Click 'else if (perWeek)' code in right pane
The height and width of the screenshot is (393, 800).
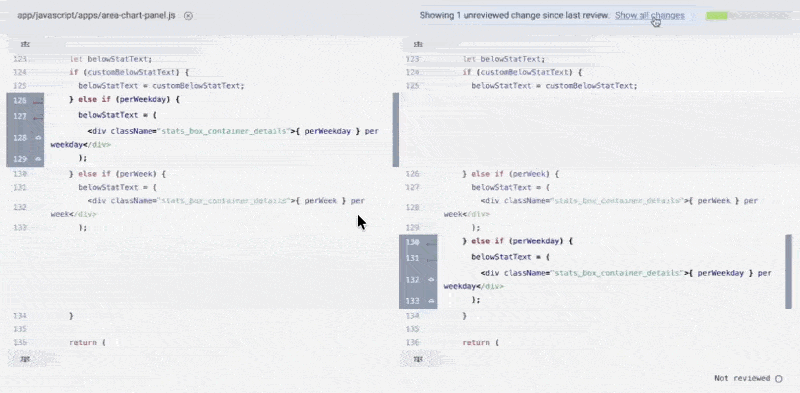tap(511, 174)
